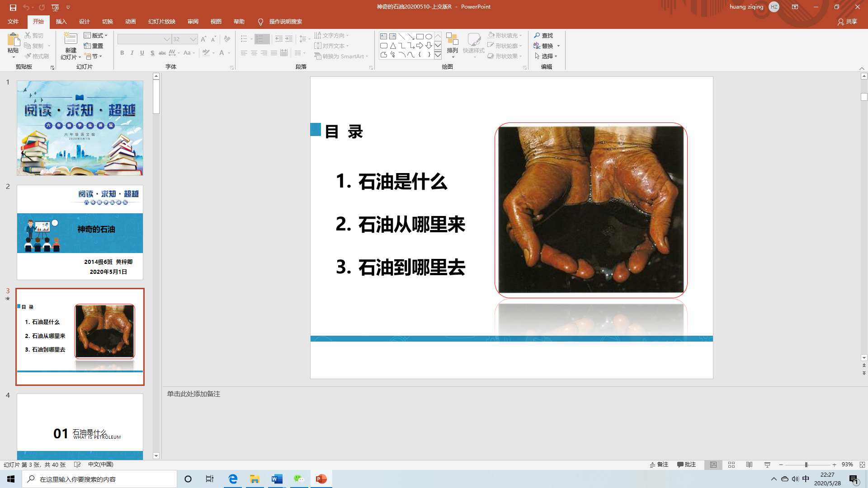Open the ribbon display options icon

(795, 7)
